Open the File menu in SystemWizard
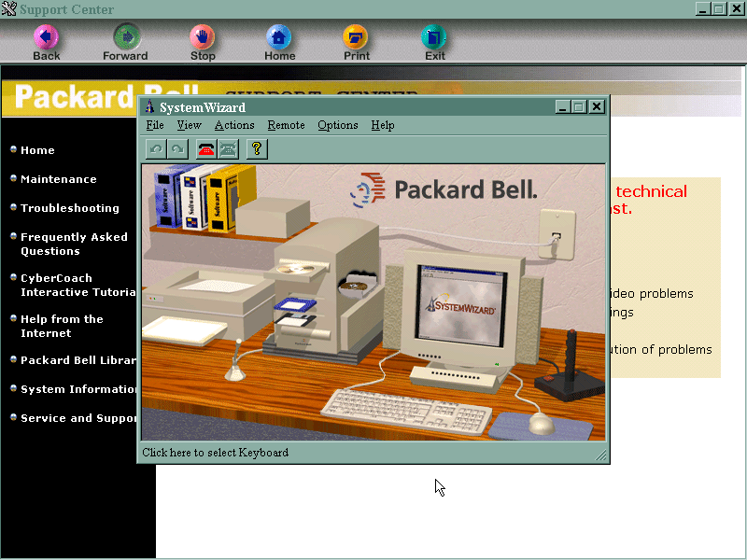 pos(155,125)
